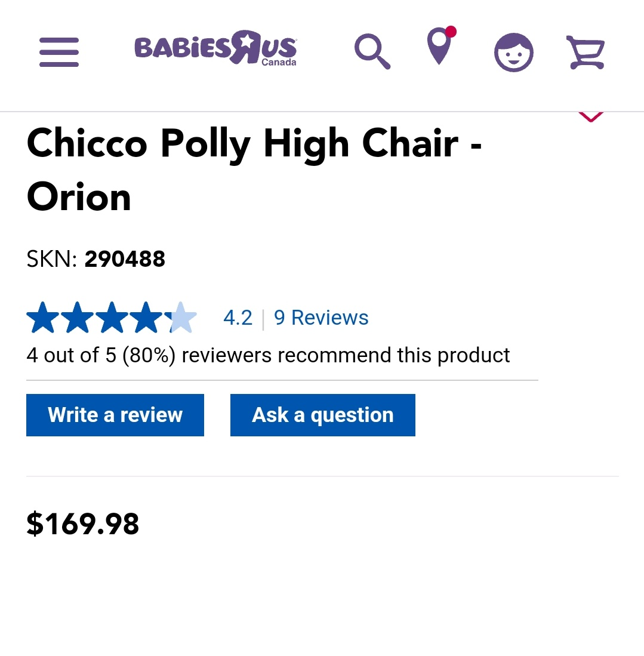
Task: Select the fourth rating star
Action: click(146, 318)
